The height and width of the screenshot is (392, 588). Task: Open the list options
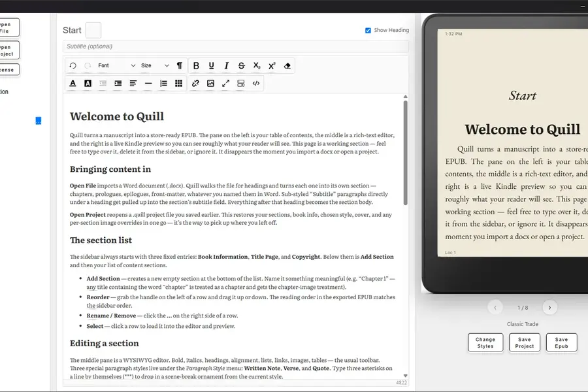point(163,83)
